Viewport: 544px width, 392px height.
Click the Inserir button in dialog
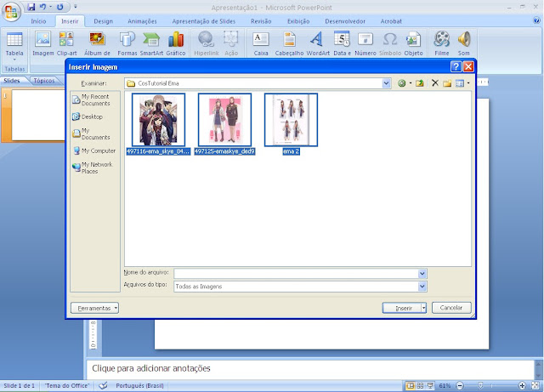point(402,308)
